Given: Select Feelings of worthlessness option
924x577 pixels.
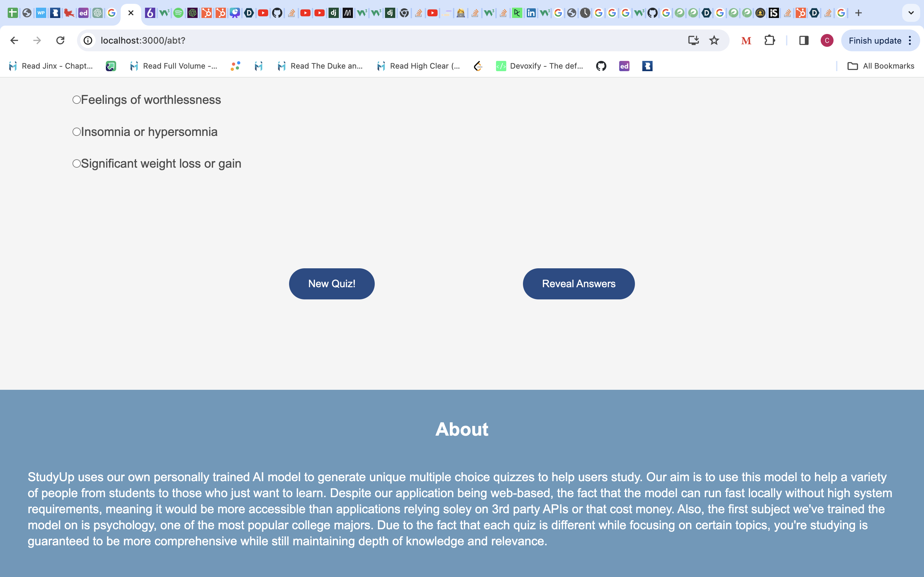Looking at the screenshot, I should click(77, 100).
